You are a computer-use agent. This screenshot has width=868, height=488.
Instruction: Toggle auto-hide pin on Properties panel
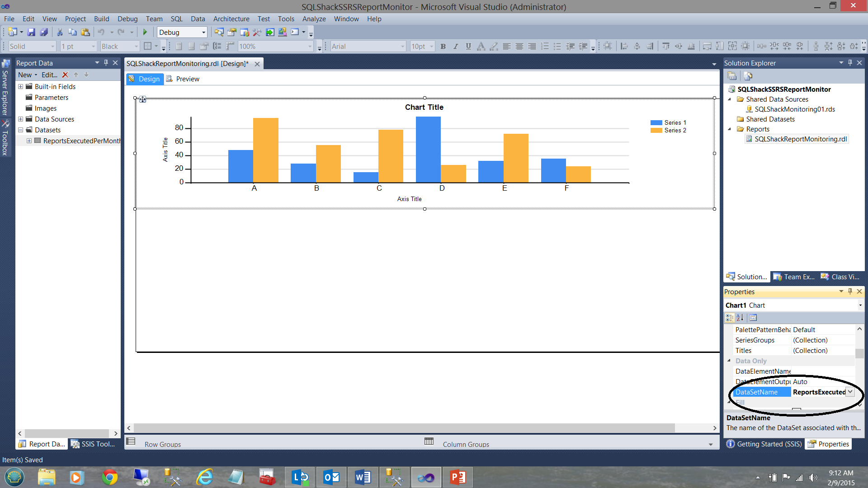pyautogui.click(x=850, y=291)
